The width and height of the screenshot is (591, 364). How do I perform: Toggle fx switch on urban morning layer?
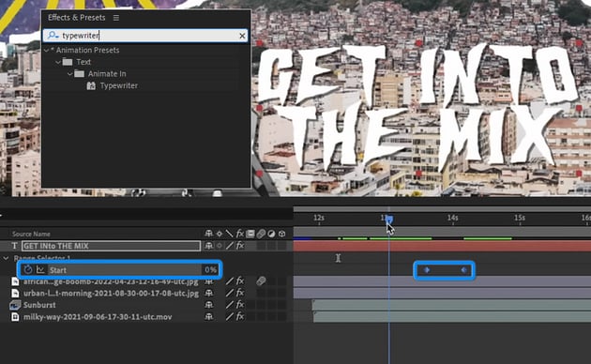click(x=240, y=293)
